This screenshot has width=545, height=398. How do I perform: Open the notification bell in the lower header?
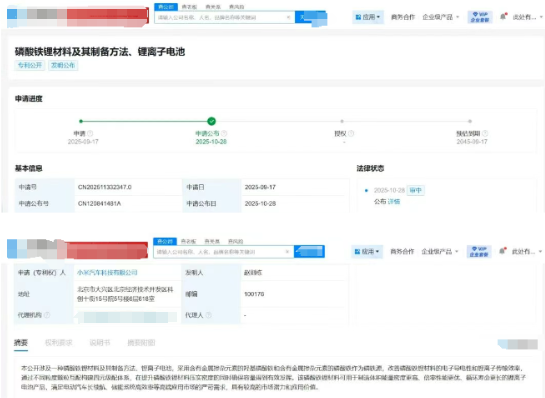pyautogui.click(x=502, y=251)
